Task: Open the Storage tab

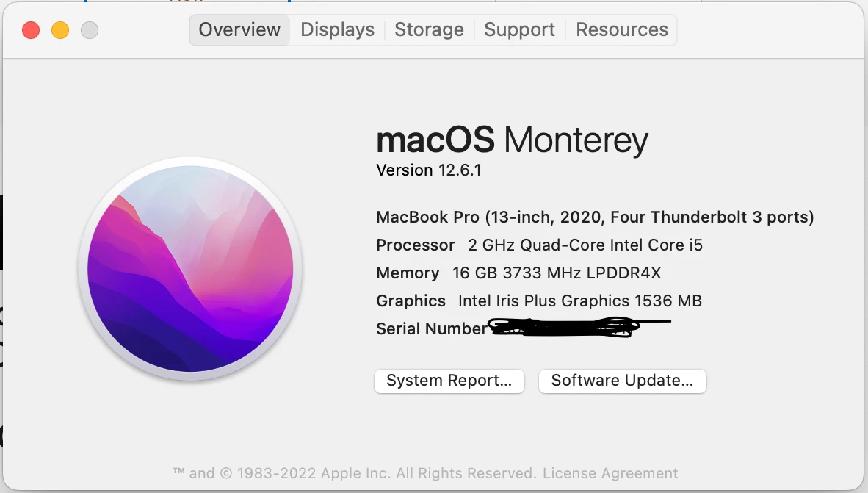Action: tap(429, 30)
